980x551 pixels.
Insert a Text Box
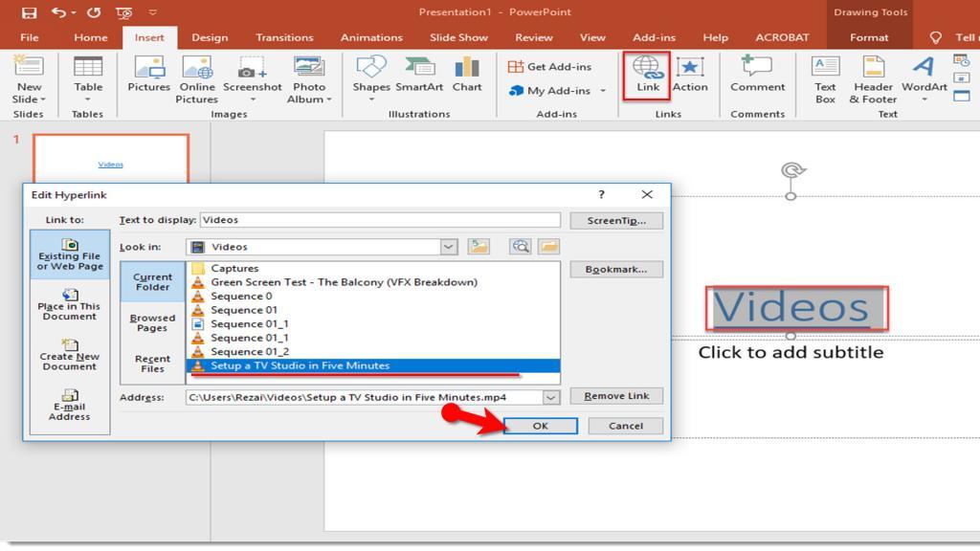pos(825,77)
